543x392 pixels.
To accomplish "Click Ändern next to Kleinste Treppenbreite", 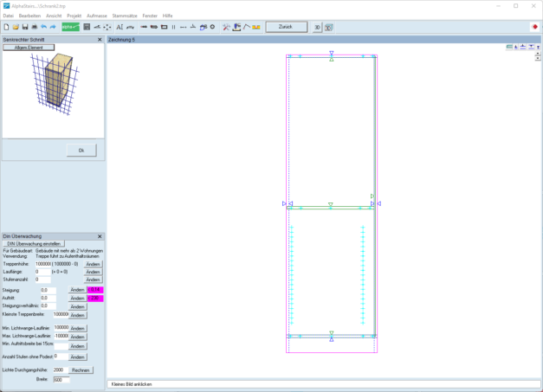I will 77,315.
